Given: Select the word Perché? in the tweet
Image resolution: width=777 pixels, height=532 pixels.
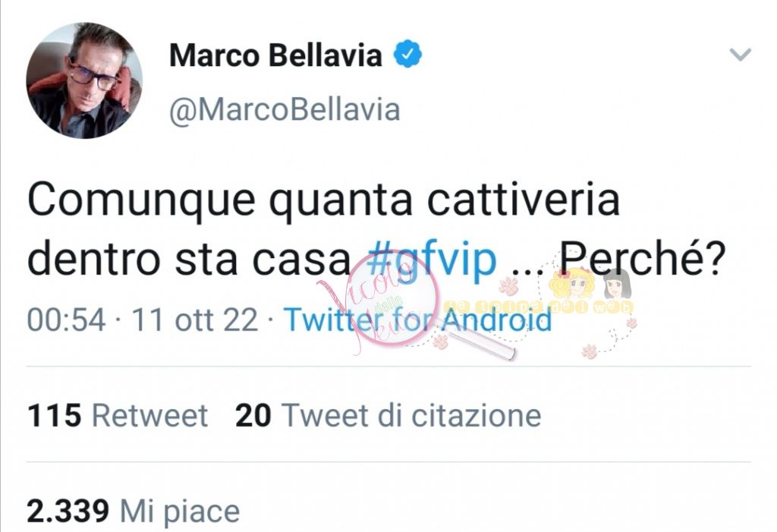Looking at the screenshot, I should pyautogui.click(x=643, y=259).
